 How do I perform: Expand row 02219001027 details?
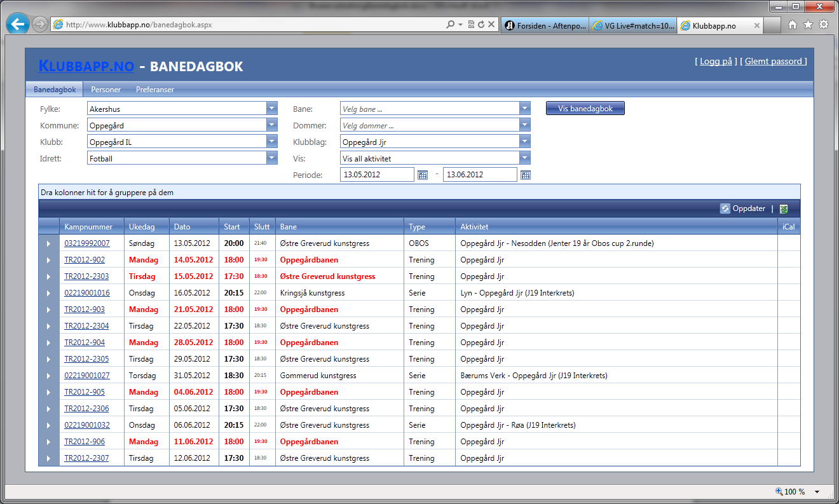tap(48, 376)
